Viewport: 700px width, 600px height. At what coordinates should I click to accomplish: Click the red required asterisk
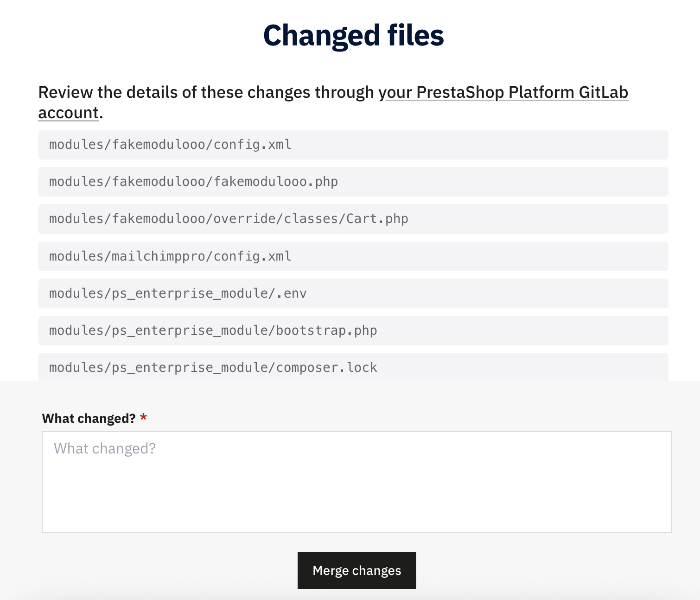click(144, 418)
